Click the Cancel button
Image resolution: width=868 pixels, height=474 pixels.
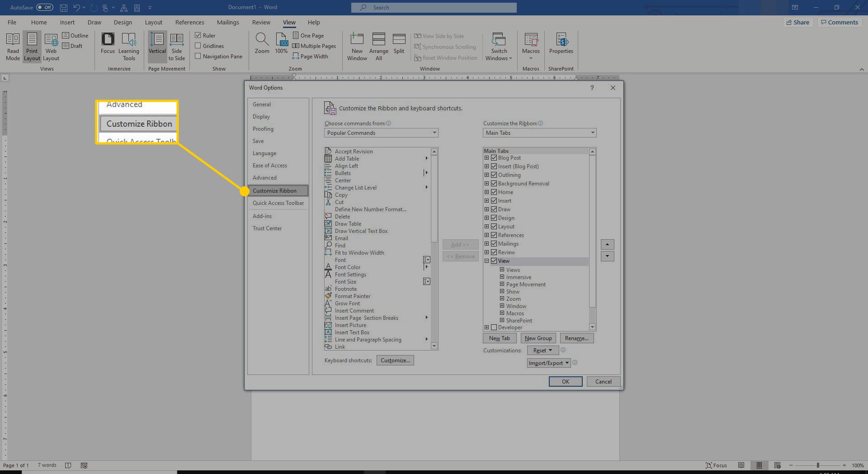603,382
